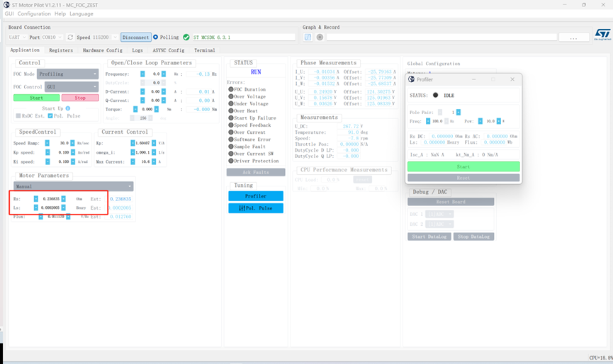Decrease the omega_i value
The width and height of the screenshot is (613, 364).
click(133, 152)
